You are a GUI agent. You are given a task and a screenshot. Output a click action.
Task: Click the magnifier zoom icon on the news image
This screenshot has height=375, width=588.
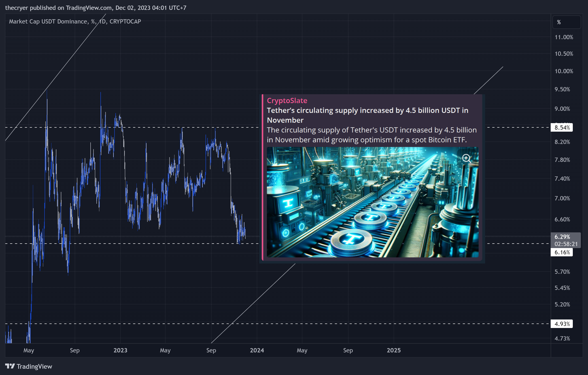466,159
